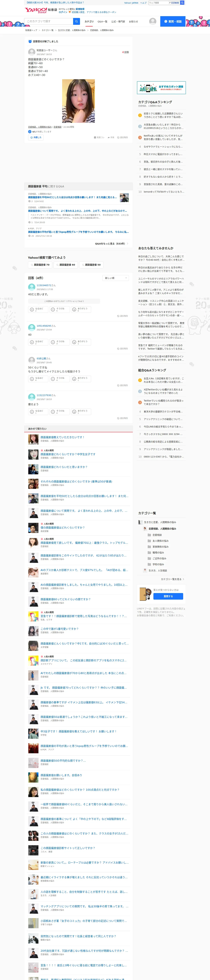This screenshot has width=210, height=980.
Task: Open ご近所の悩み folder in category list
Action: (x=157, y=558)
